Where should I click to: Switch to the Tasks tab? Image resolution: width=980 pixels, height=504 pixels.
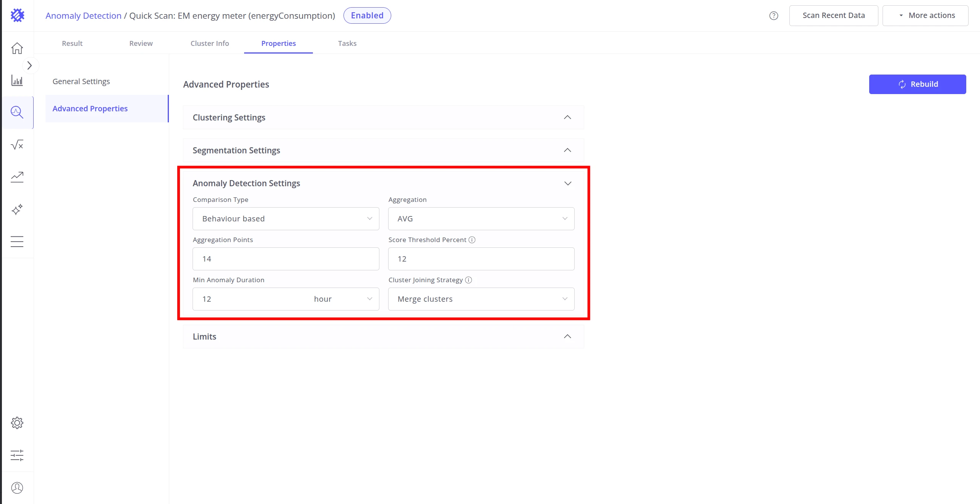[347, 44]
